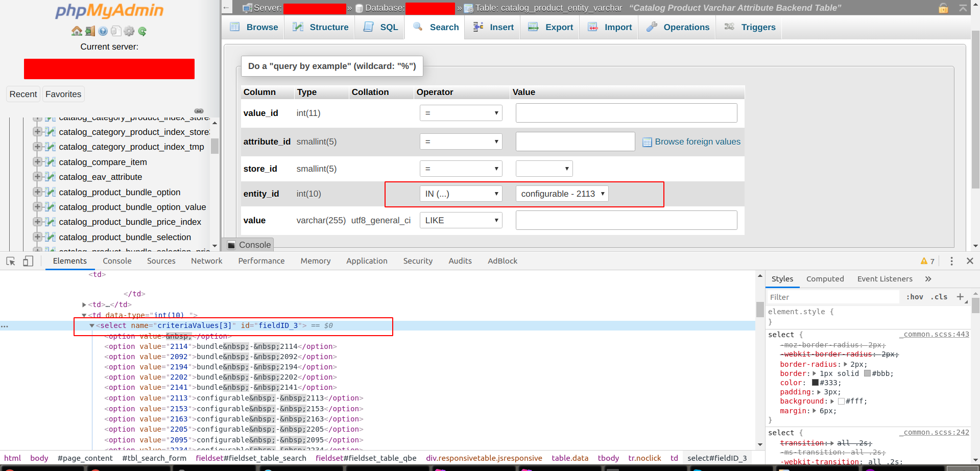Open the Network tab in DevTools
This screenshot has height=471, width=980.
206,261
